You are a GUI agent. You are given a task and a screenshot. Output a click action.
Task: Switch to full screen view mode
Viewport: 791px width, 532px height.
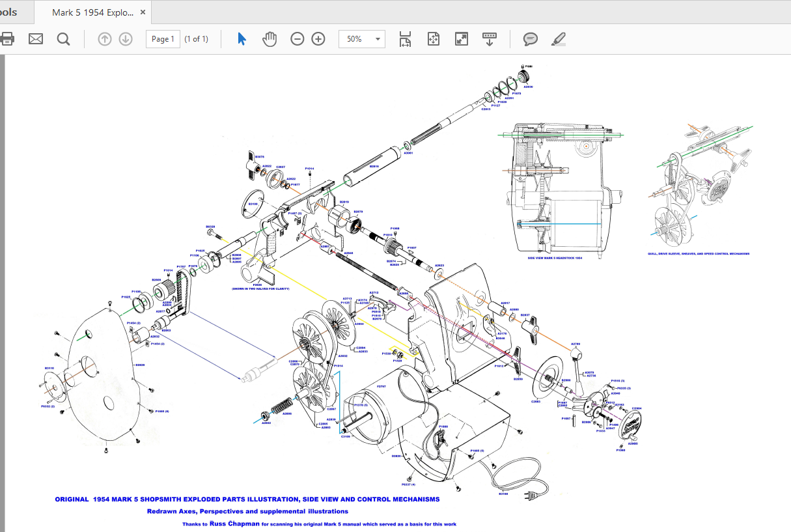coord(462,39)
